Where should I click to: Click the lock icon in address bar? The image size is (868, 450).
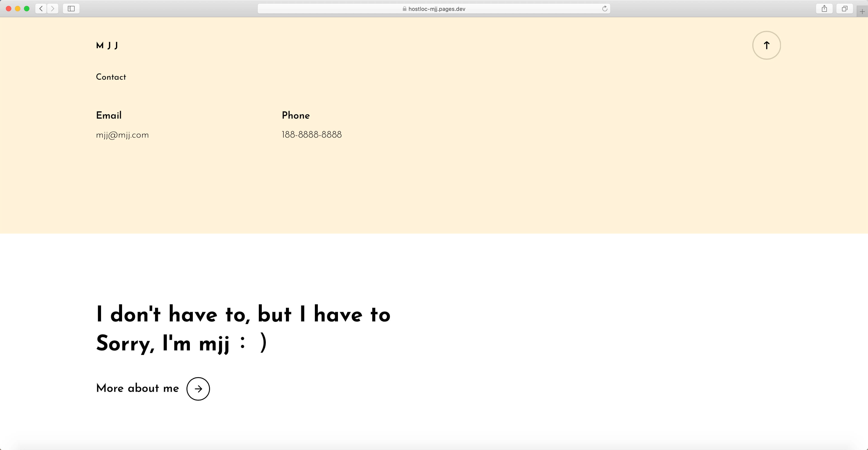pyautogui.click(x=404, y=9)
